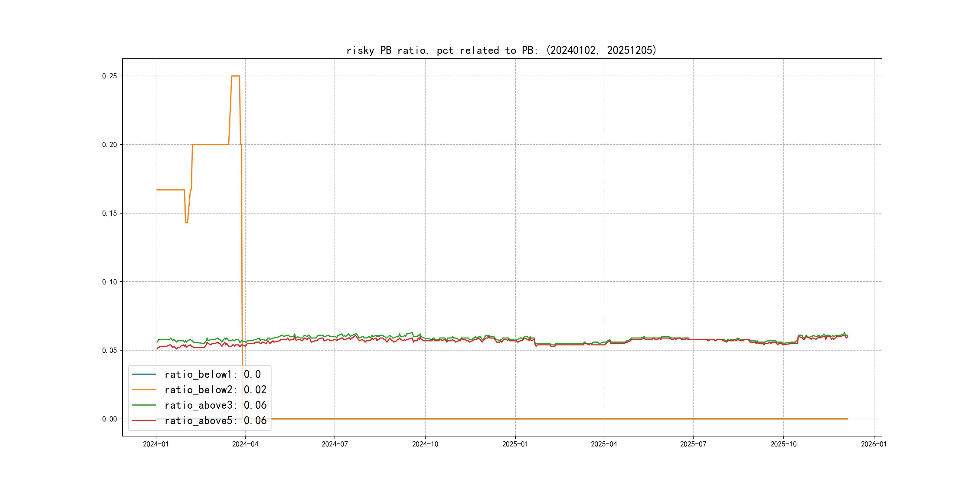Click the 0.10 y-axis tick label
The height and width of the screenshot is (490, 980).
(109, 282)
